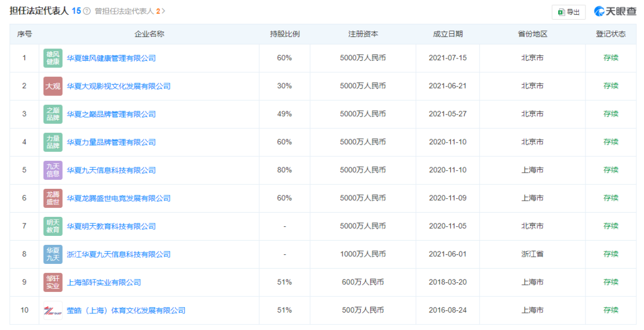Click the date 2020-11-09
The width and height of the screenshot is (644, 330).
tap(448, 198)
